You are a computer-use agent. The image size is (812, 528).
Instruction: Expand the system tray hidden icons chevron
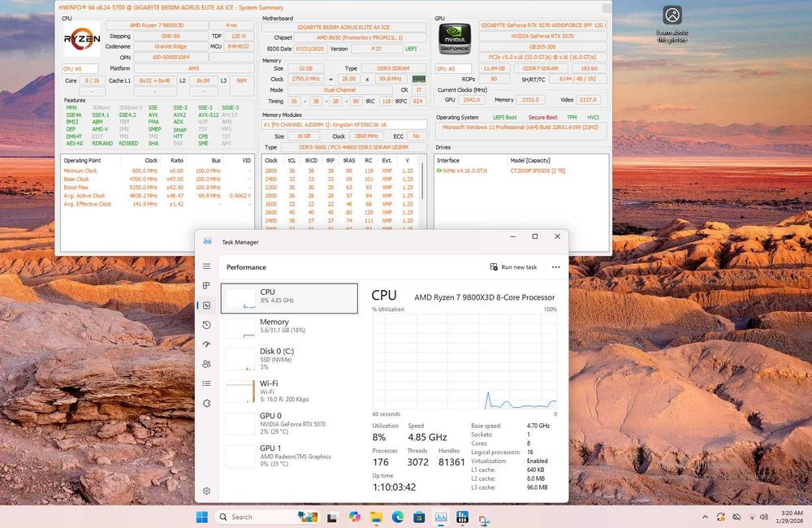pyautogui.click(x=705, y=517)
